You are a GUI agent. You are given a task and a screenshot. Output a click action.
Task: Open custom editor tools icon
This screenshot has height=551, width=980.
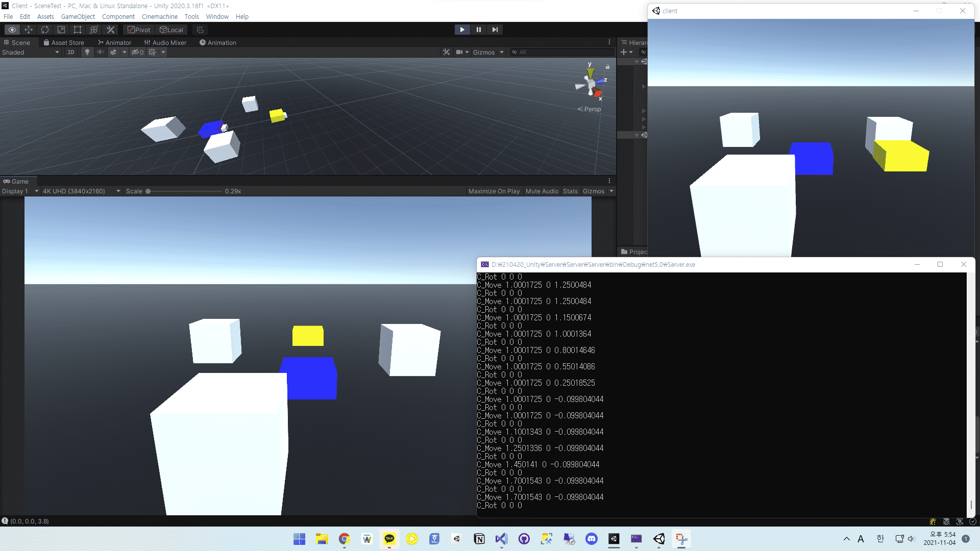pyautogui.click(x=110, y=30)
